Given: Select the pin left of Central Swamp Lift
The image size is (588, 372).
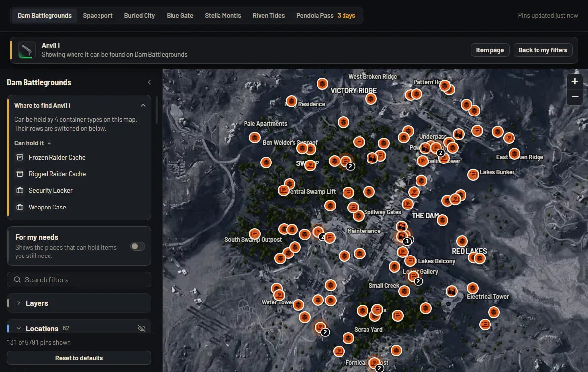Looking at the screenshot, I should (x=283, y=190).
